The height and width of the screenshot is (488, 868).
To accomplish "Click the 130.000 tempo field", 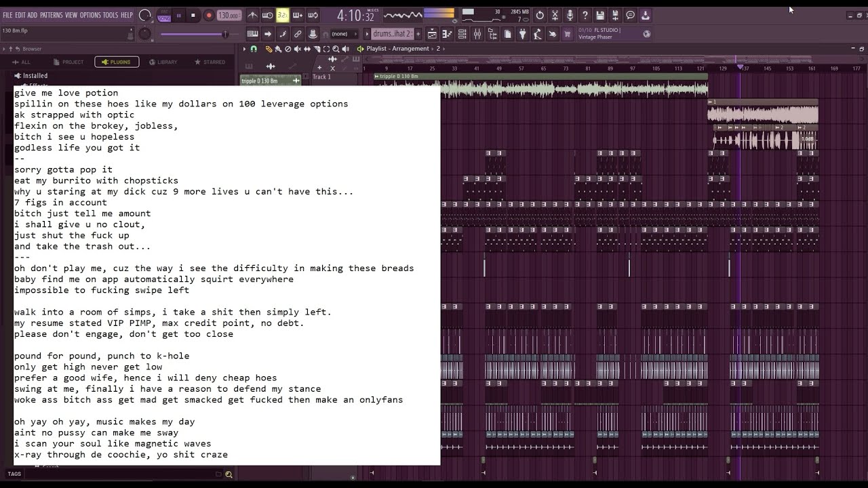I will 229,15.
